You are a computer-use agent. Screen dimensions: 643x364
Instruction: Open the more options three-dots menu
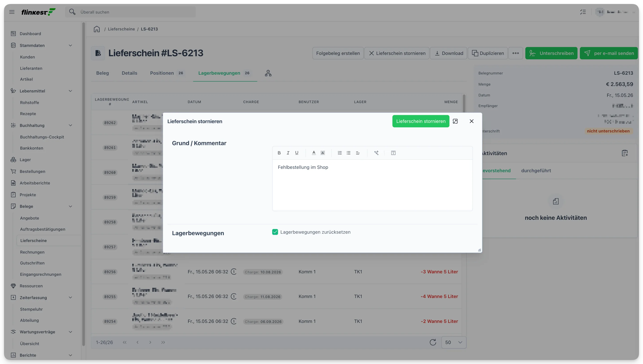tap(515, 53)
